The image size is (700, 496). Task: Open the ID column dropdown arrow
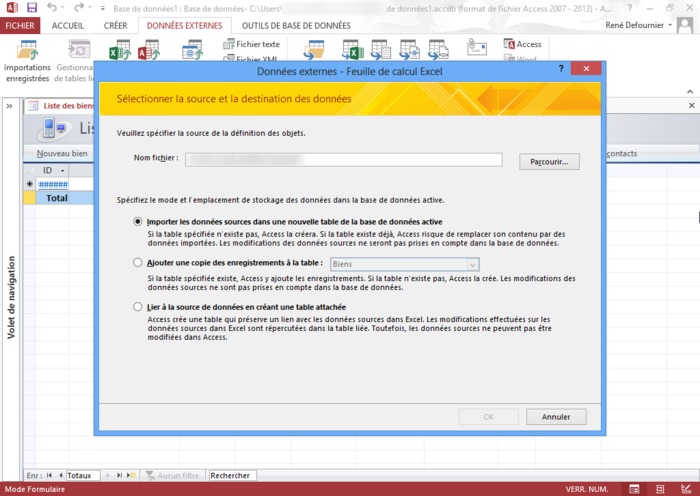[x=62, y=171]
